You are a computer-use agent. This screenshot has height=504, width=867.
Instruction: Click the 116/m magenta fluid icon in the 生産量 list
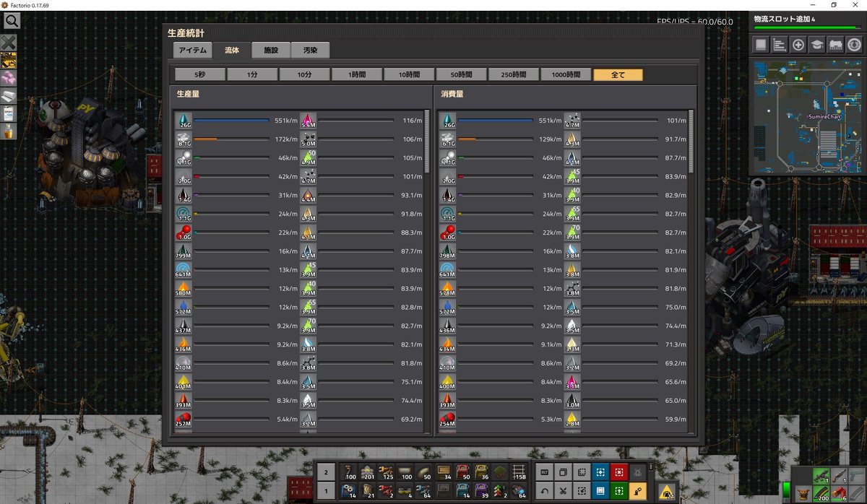click(x=308, y=121)
